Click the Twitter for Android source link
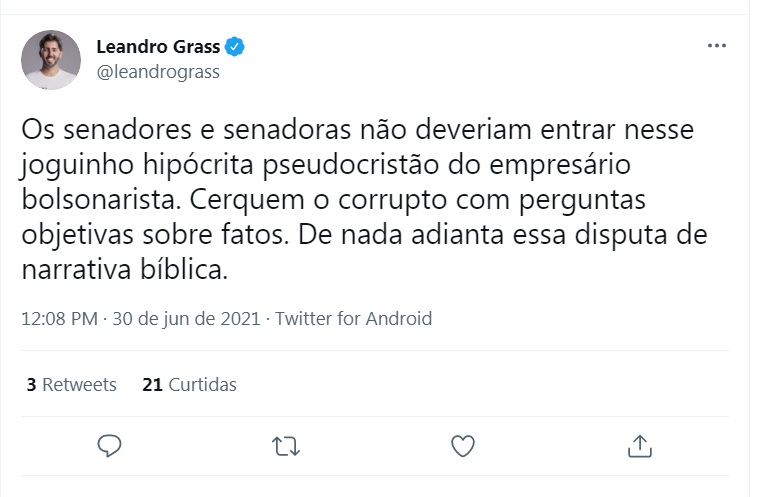This screenshot has width=764, height=497. (353, 319)
